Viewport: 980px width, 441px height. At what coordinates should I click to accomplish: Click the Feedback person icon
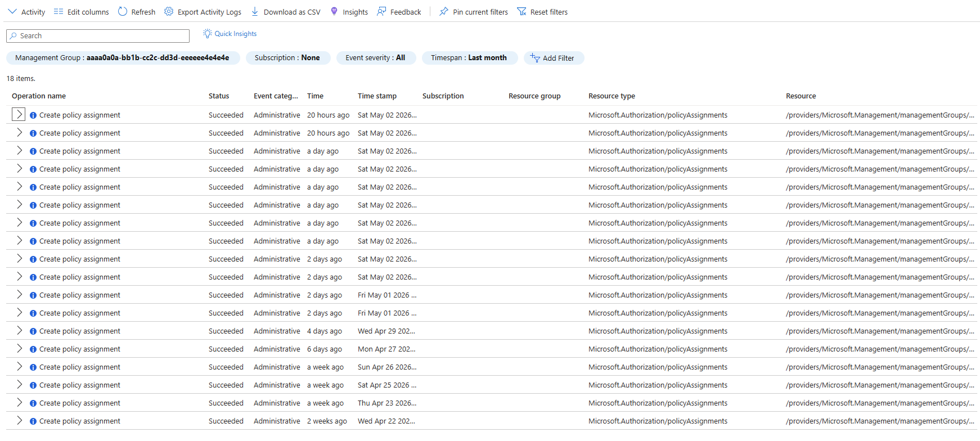point(381,11)
